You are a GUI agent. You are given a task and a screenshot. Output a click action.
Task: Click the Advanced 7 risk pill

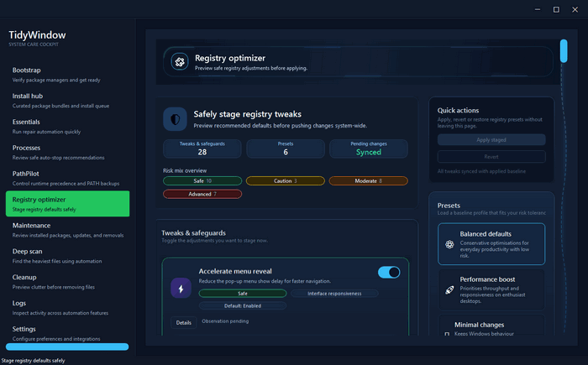(202, 194)
